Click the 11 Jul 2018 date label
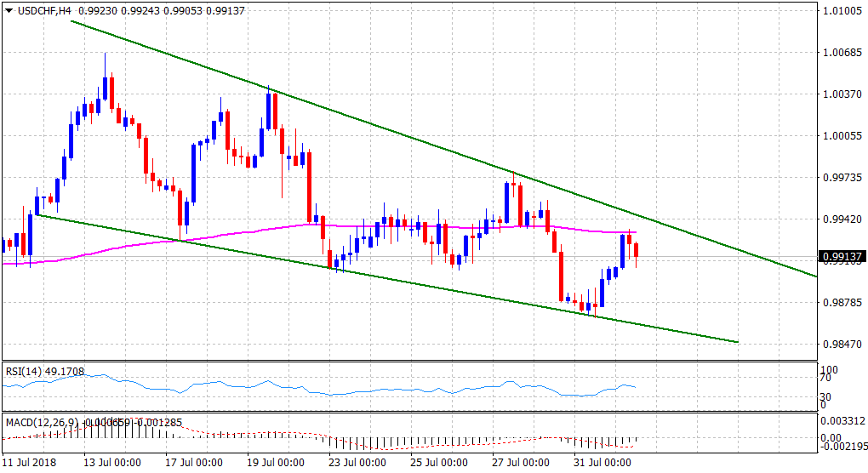 29,463
